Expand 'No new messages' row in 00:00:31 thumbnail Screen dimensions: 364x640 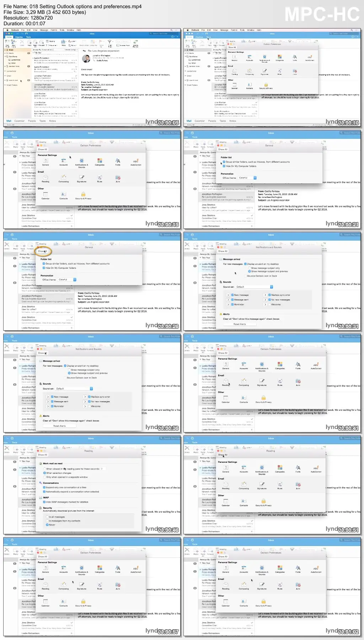point(265,300)
